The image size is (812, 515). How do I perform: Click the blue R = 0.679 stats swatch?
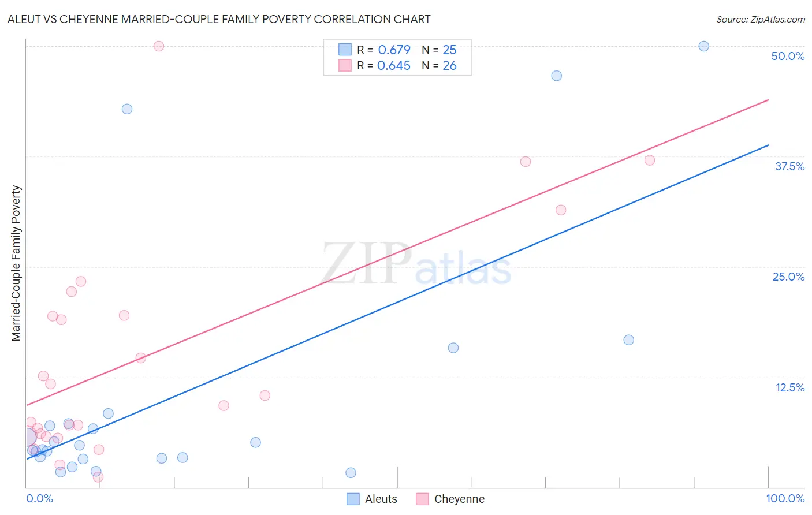coord(345,50)
